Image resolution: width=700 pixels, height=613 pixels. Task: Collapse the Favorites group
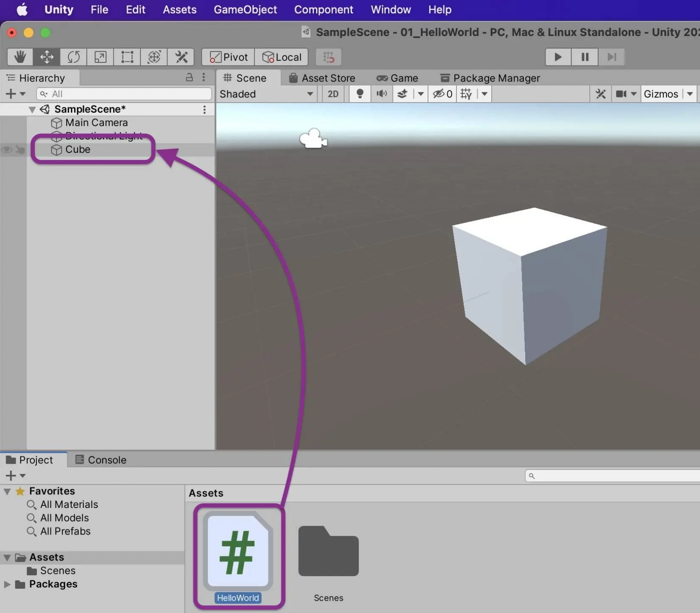7,491
